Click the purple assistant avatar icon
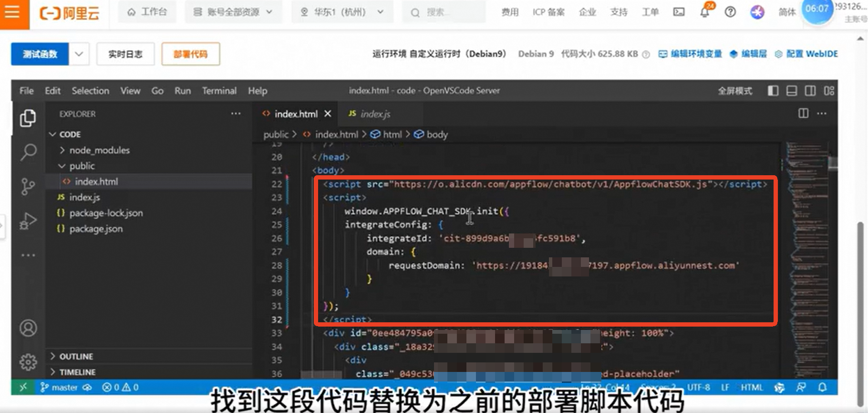The image size is (868, 413). [757, 12]
